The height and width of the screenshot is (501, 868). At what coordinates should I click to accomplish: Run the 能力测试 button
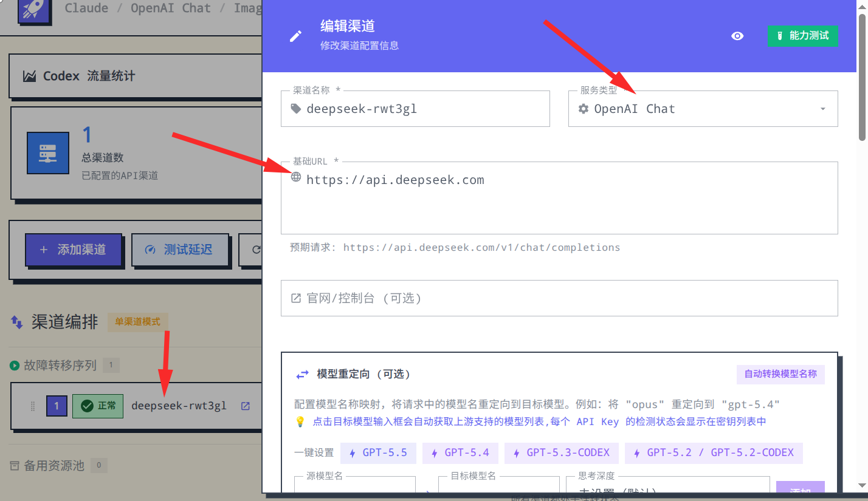tap(803, 36)
